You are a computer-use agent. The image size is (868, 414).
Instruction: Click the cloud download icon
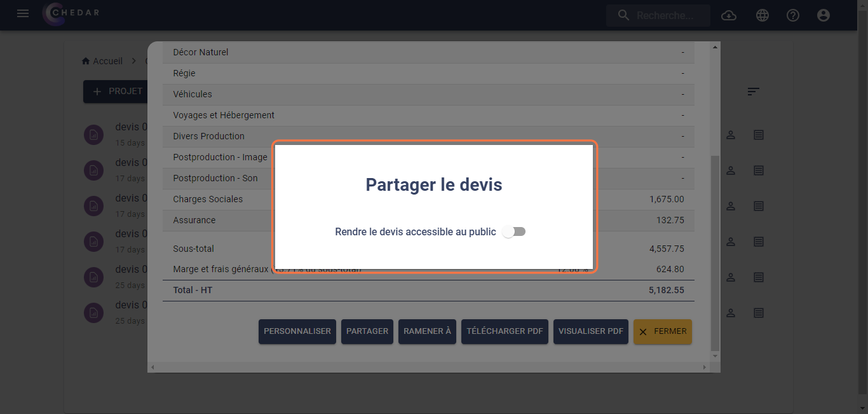(729, 15)
